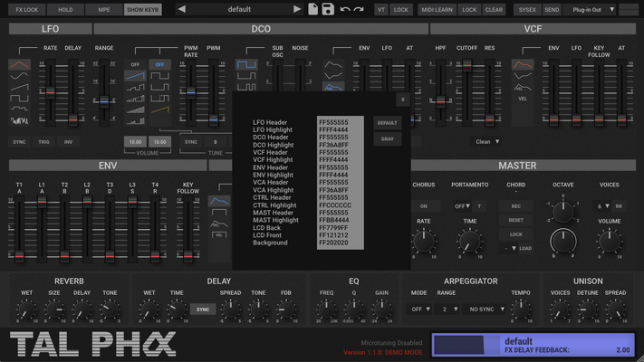Click the DEFAULT color scheme button
This screenshot has height=362, width=644.
pyautogui.click(x=388, y=122)
